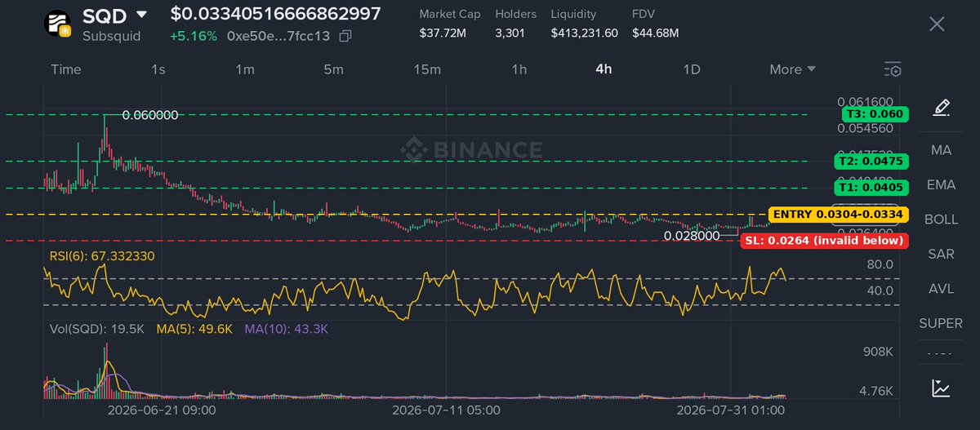Copy the contract address 0xe50e...7fcc13
The image size is (980, 430).
(x=345, y=36)
